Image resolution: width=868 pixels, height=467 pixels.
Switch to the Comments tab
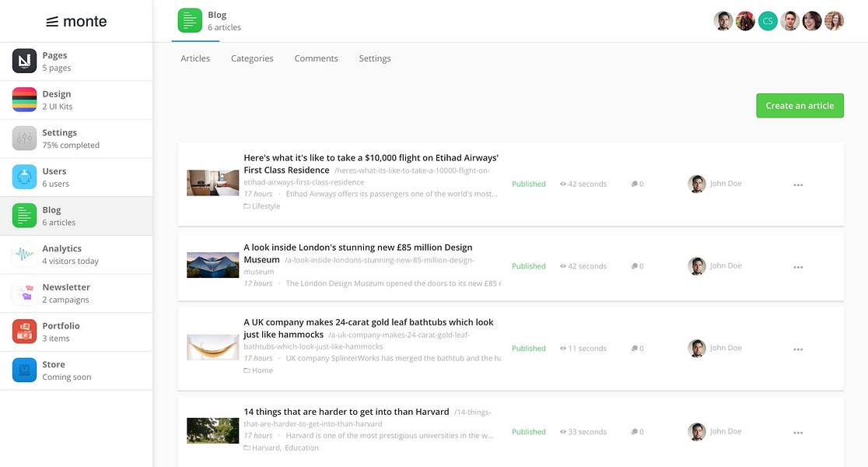point(316,58)
